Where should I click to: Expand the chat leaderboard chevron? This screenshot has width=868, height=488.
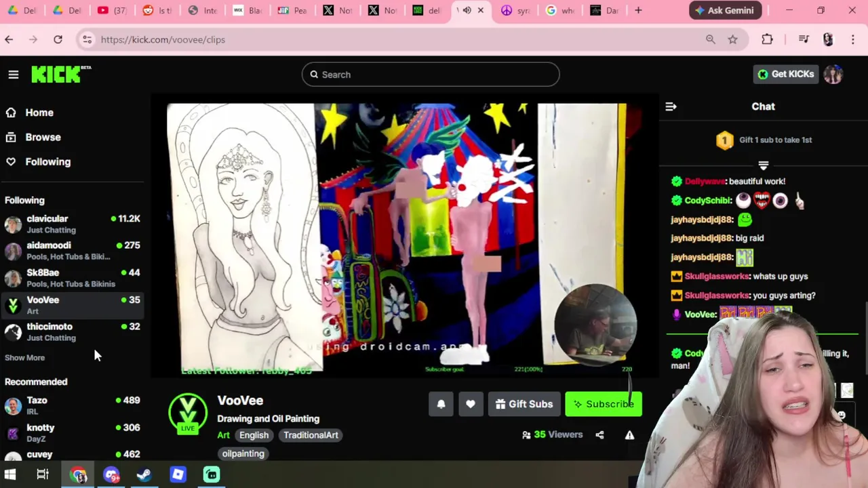click(x=764, y=165)
